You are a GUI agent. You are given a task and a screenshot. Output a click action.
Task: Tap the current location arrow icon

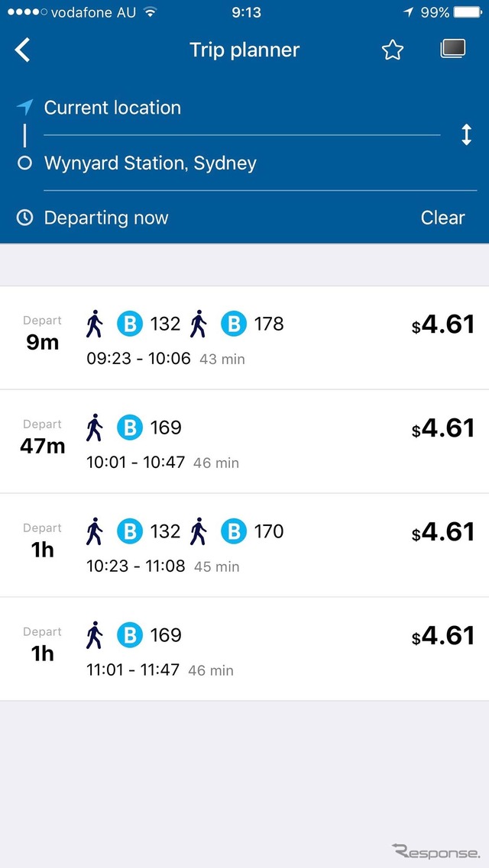pos(25,108)
